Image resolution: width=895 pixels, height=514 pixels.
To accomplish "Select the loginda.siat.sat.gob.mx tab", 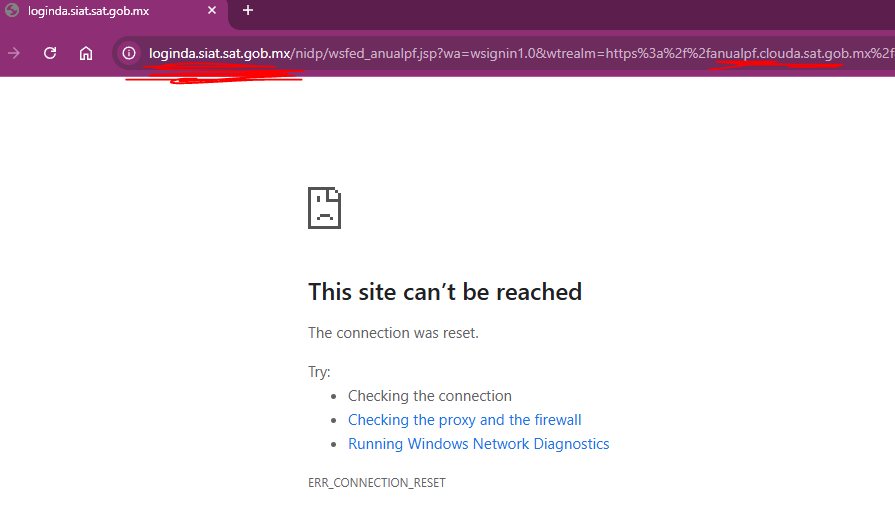I will tap(113, 11).
